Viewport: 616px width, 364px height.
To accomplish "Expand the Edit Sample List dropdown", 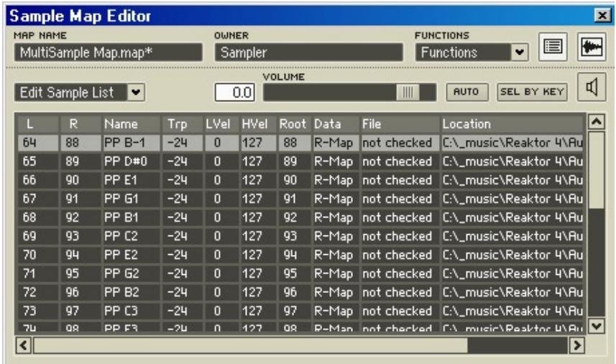I will (136, 93).
